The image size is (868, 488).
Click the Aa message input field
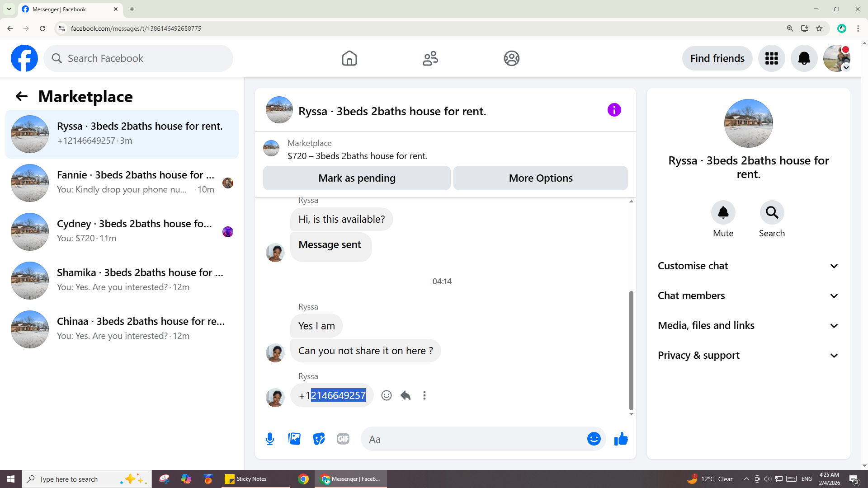(x=475, y=439)
